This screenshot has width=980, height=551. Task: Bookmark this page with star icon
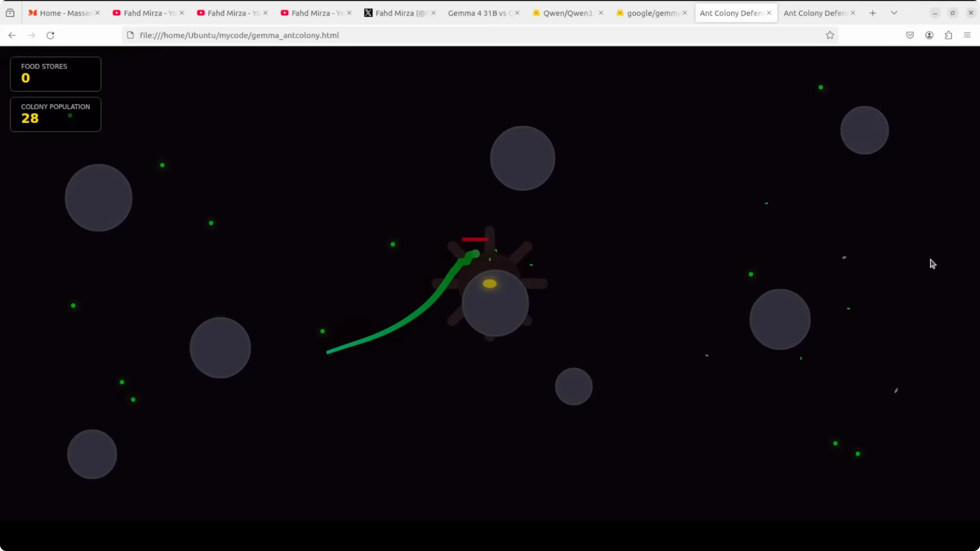click(830, 35)
